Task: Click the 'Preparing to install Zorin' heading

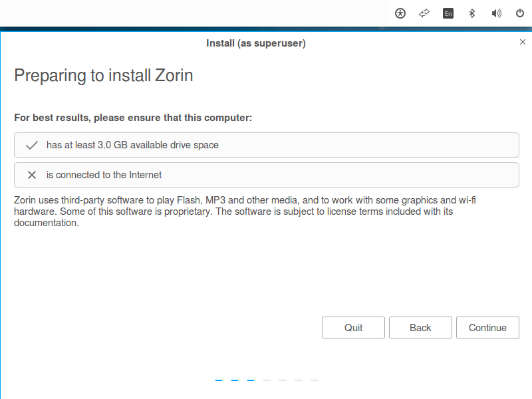Action: (104, 76)
